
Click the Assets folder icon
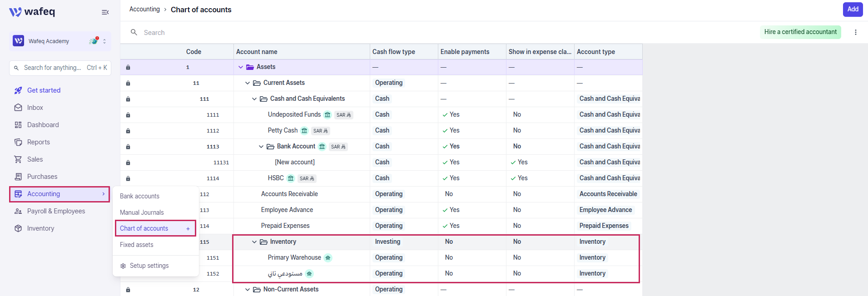(250, 67)
